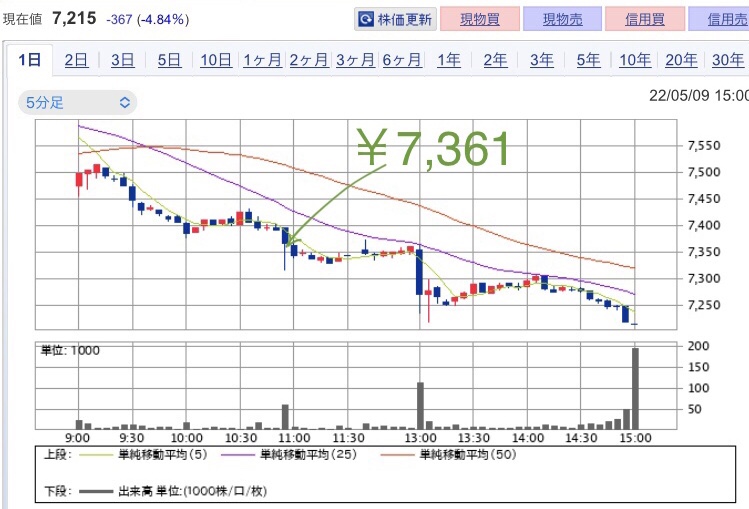Click the 13:00 time axis label
749x509 pixels.
click(x=420, y=438)
